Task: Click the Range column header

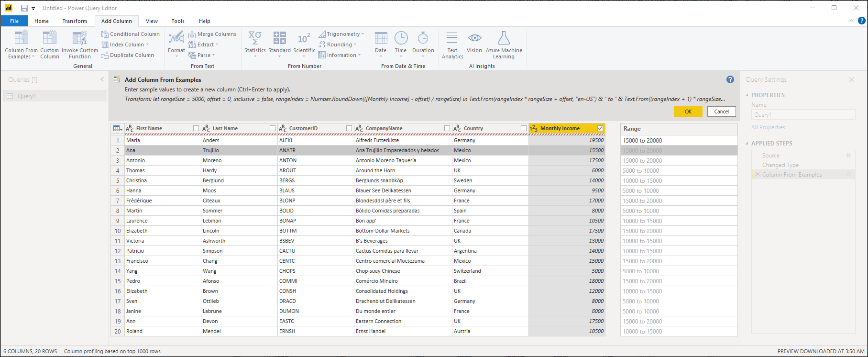Action: [x=679, y=129]
